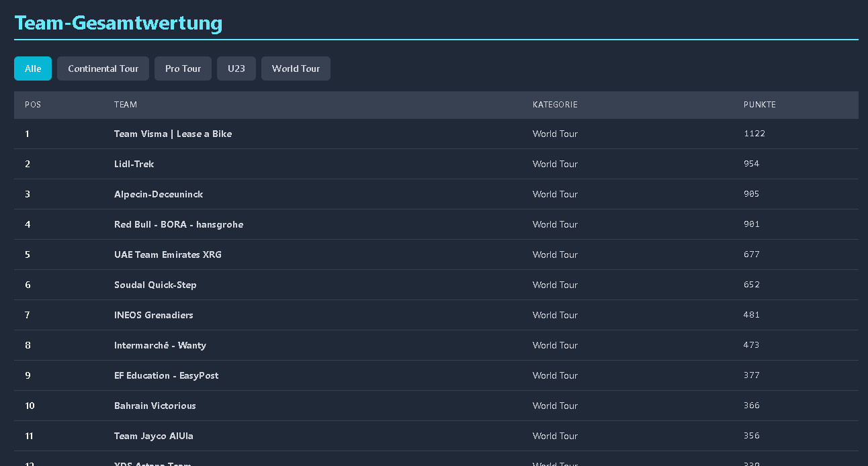
Task: Click INEOS Grenadiers team name
Action: click(x=154, y=315)
